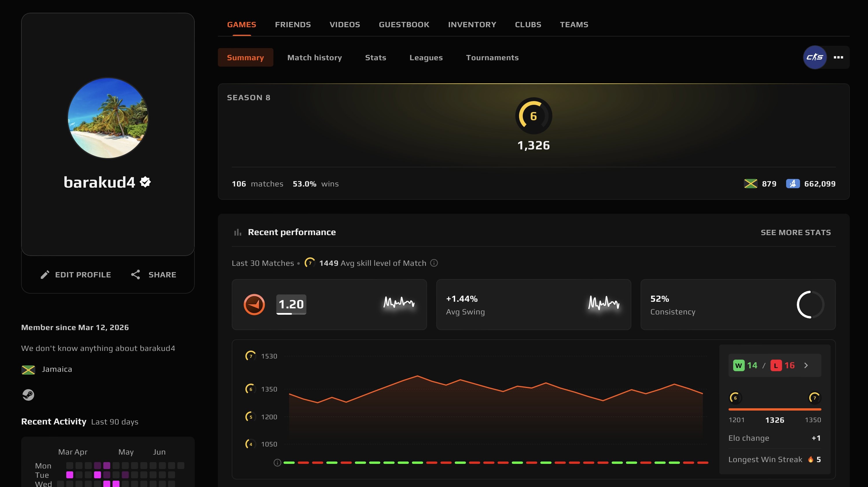Click the info icon left of match result strip

[277, 463]
